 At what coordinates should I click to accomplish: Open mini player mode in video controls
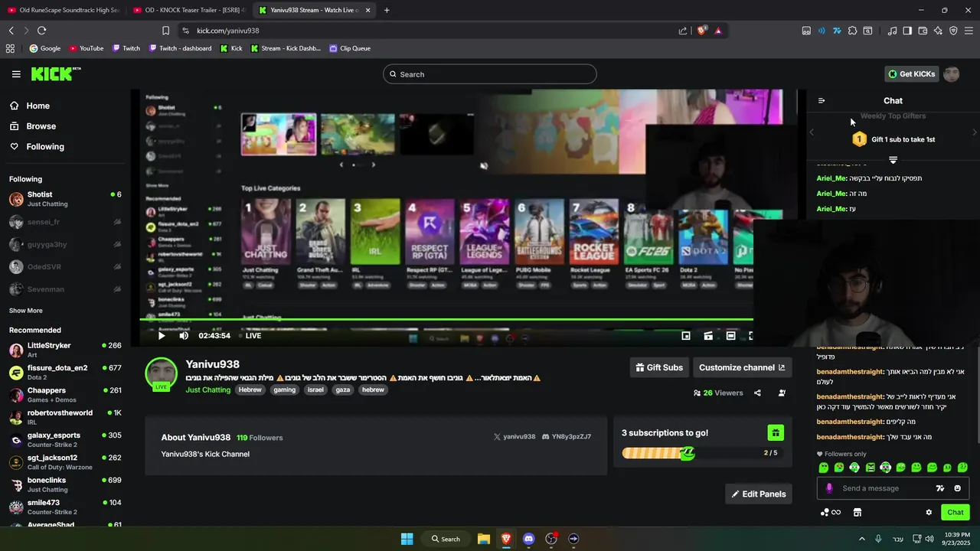(686, 335)
